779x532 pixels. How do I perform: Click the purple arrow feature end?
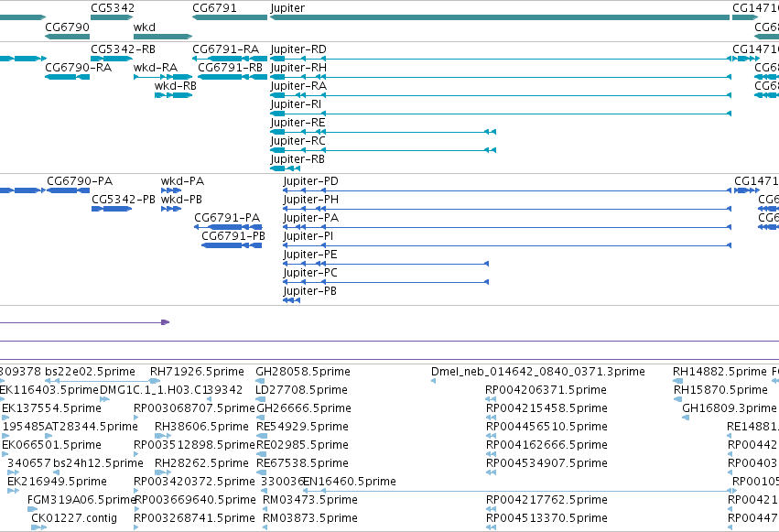(x=166, y=322)
